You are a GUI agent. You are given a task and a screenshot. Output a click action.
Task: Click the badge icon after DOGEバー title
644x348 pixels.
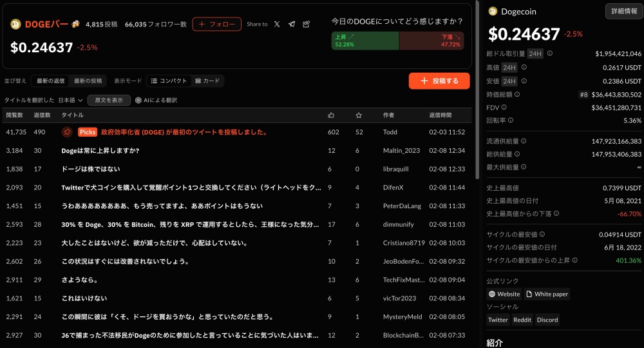pyautogui.click(x=75, y=24)
